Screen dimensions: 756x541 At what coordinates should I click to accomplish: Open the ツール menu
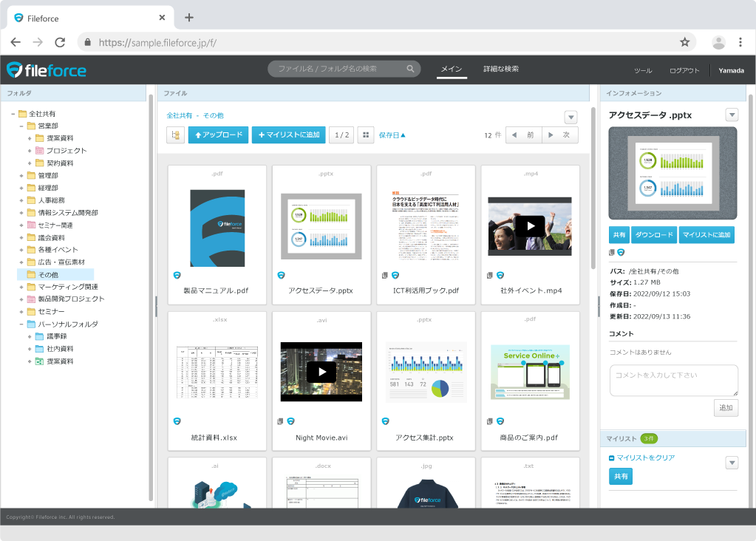(643, 71)
